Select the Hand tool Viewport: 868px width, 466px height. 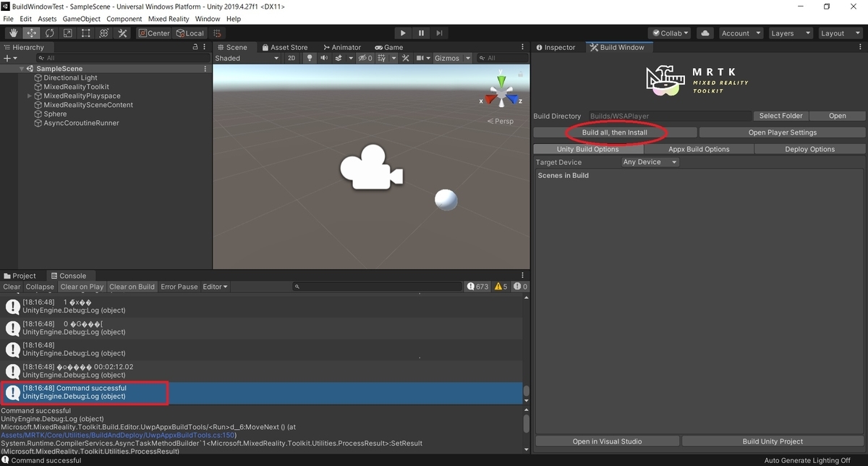pos(14,33)
